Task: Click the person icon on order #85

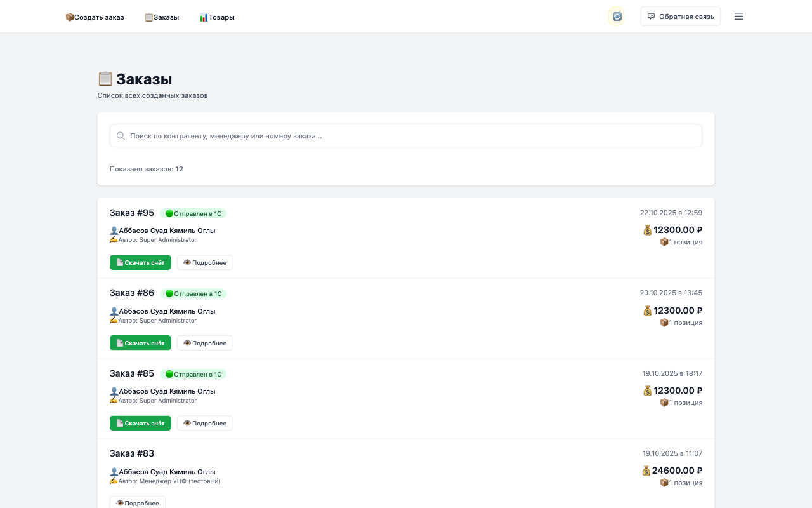Action: pos(114,391)
